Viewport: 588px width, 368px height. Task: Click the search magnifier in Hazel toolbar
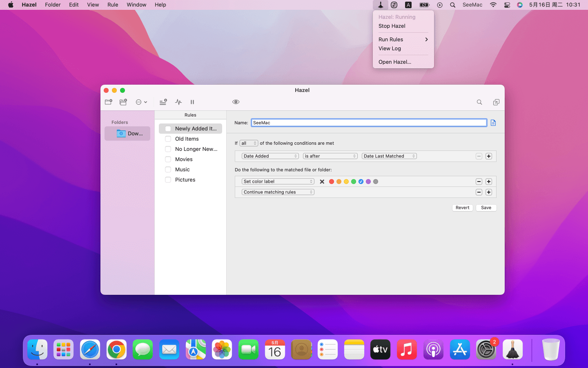(x=479, y=102)
